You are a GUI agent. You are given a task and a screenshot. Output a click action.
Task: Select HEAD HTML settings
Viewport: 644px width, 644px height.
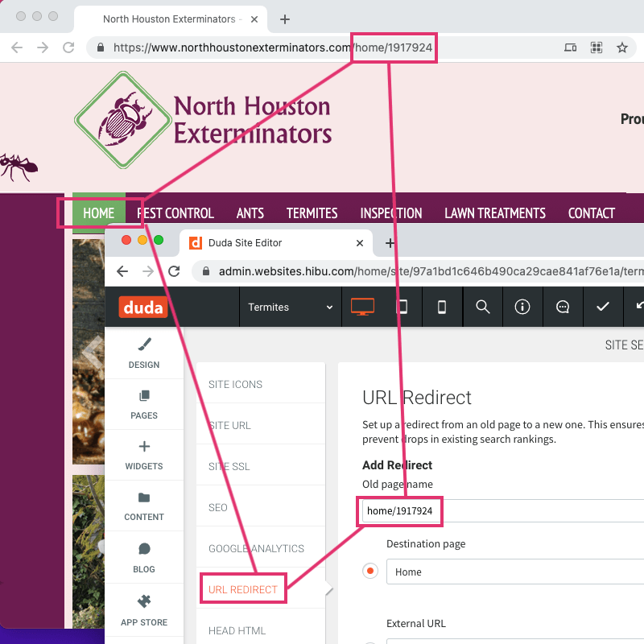click(261, 631)
